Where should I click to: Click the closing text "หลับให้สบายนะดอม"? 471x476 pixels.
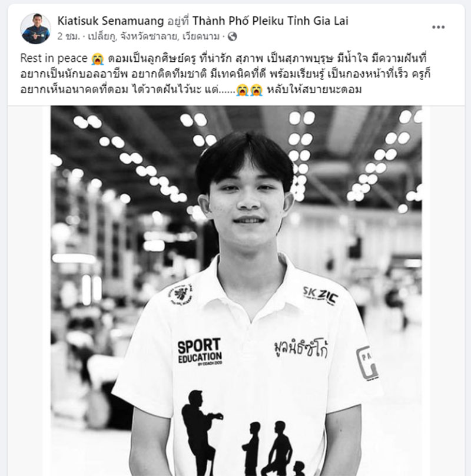click(x=314, y=90)
